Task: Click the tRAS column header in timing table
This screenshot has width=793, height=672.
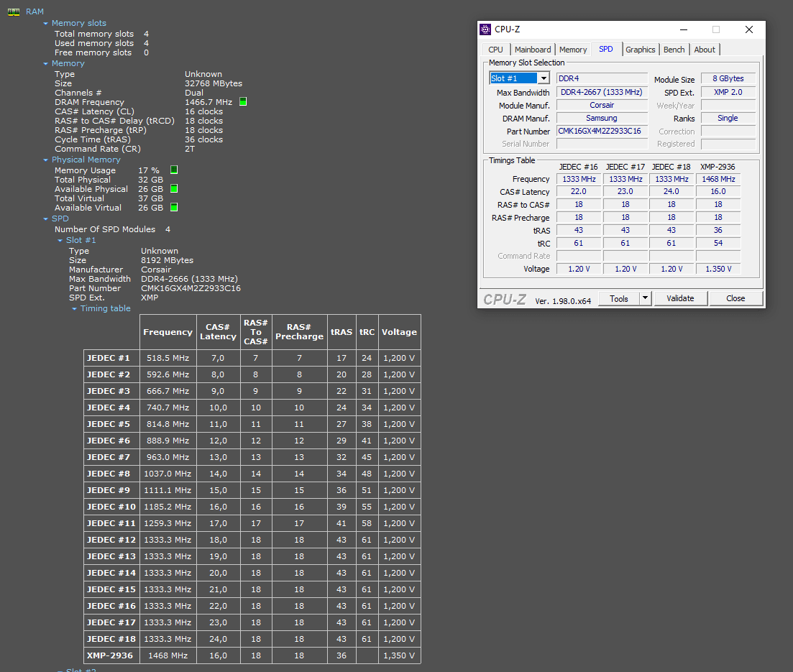Action: (x=342, y=332)
